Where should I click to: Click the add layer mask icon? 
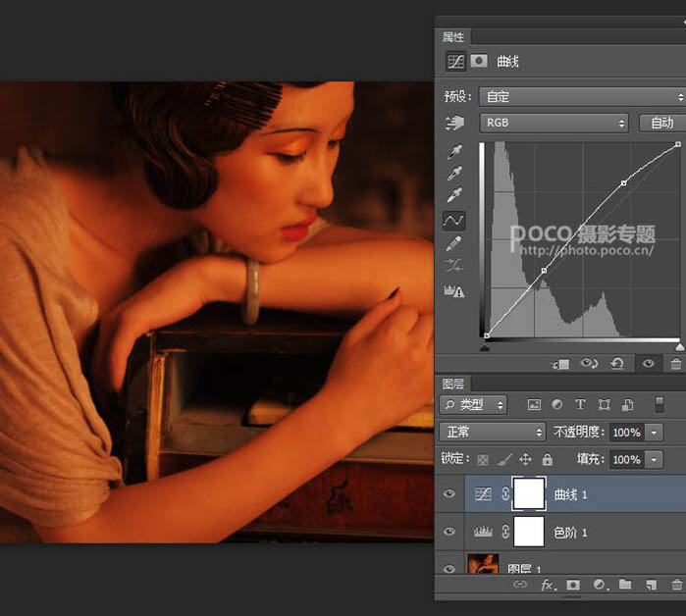pyautogui.click(x=572, y=586)
